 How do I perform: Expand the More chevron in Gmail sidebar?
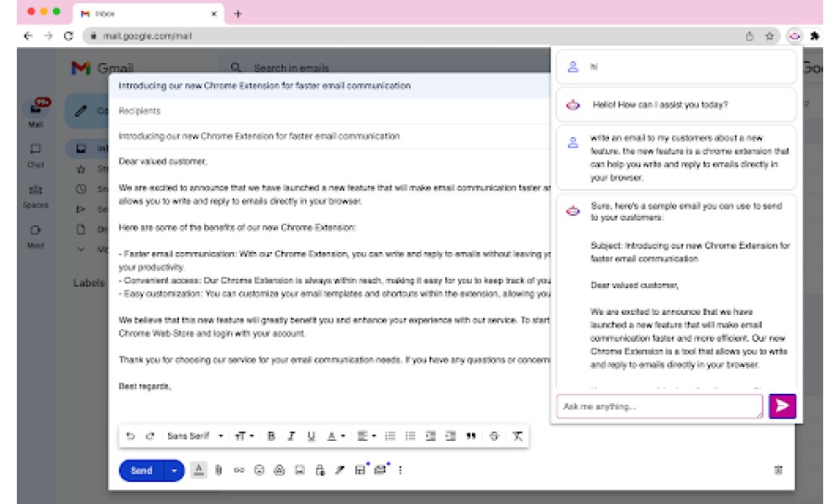tap(81, 249)
